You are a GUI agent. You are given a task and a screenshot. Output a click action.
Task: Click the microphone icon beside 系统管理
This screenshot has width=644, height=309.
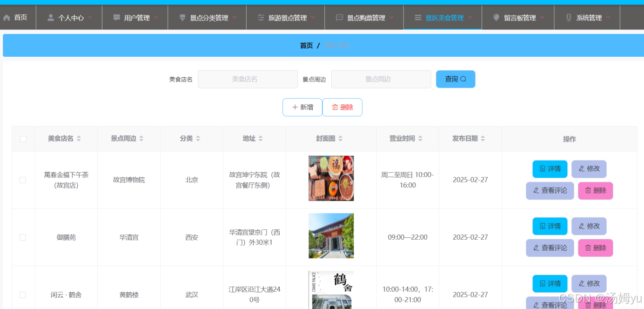569,18
